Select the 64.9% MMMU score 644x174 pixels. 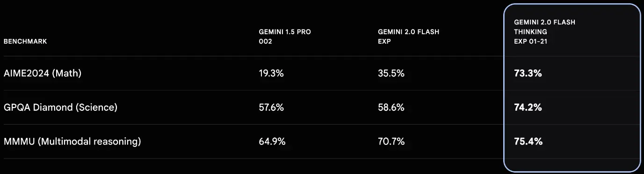pos(272,141)
